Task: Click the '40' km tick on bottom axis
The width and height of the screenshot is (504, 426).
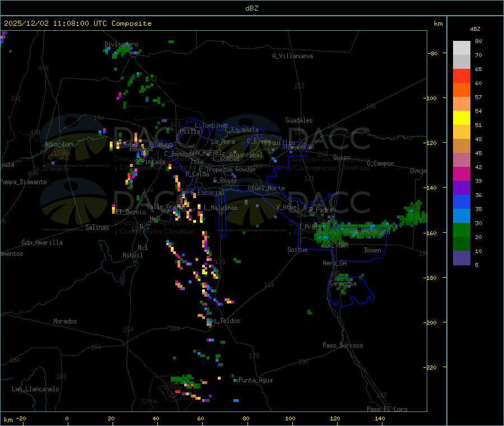Action: (x=156, y=418)
